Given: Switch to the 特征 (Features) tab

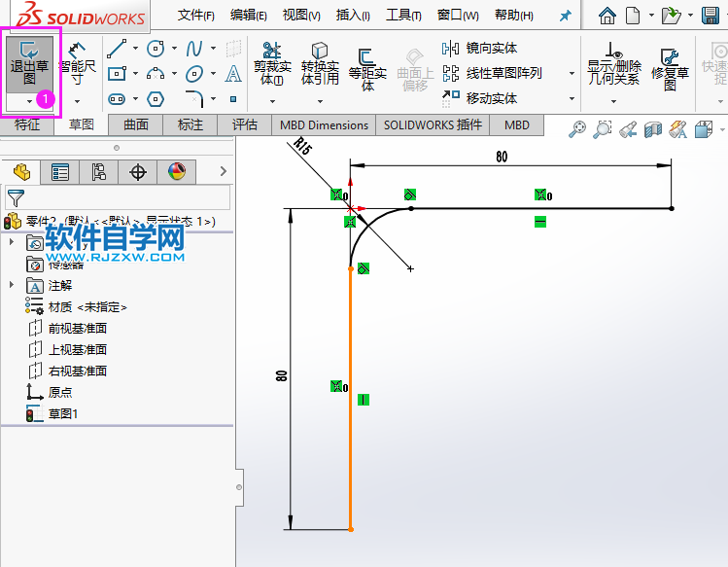Looking at the screenshot, I should pyautogui.click(x=27, y=124).
